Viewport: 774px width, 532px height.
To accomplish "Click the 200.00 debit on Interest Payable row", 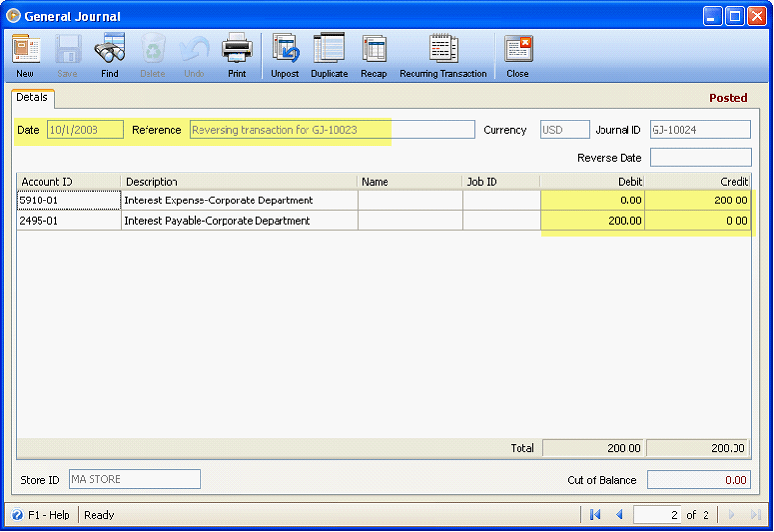I will pos(593,221).
